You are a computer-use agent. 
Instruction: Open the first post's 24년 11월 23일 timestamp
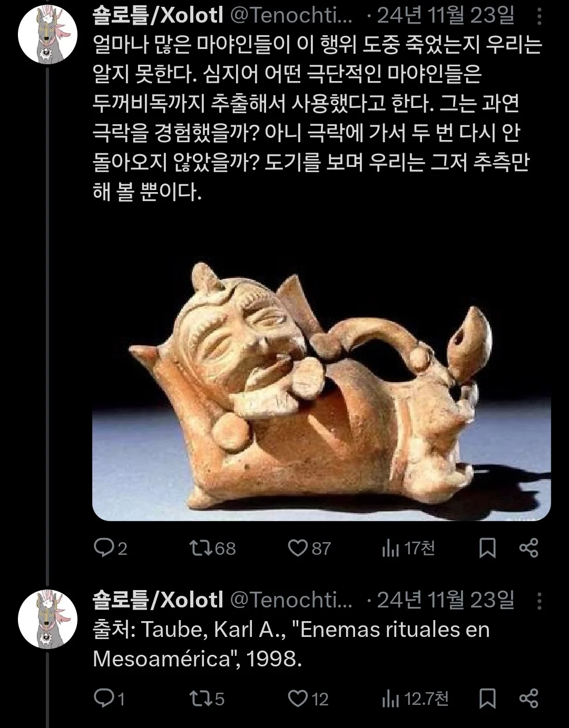(x=446, y=16)
